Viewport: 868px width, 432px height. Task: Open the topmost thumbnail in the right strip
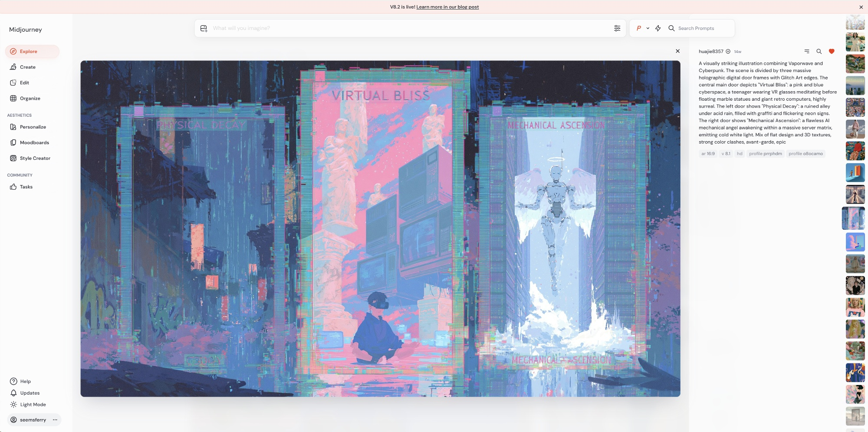click(x=855, y=22)
